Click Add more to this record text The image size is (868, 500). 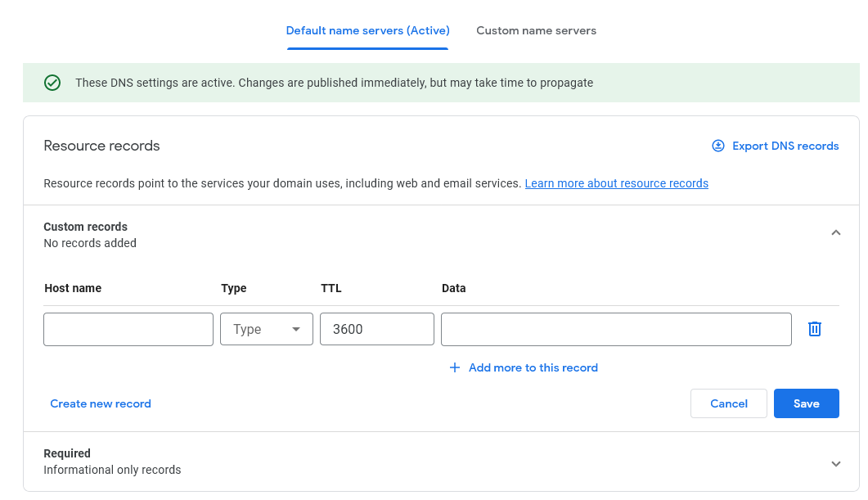(533, 367)
